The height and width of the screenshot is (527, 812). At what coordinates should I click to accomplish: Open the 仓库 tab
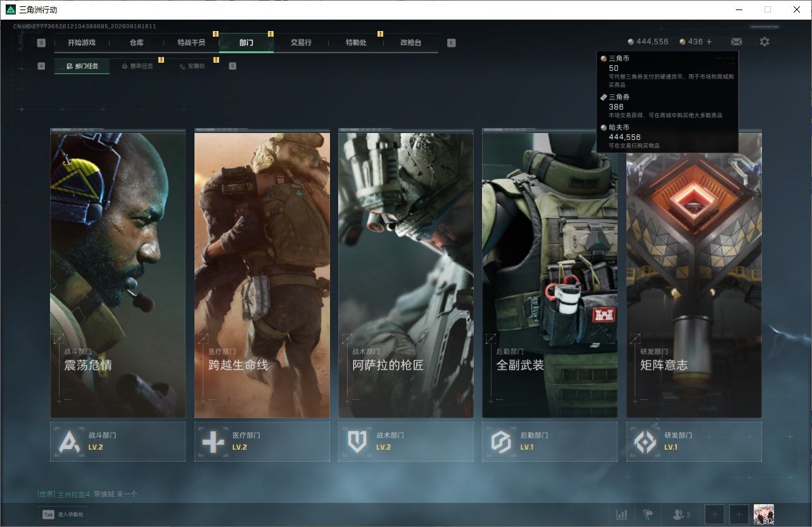(x=136, y=42)
